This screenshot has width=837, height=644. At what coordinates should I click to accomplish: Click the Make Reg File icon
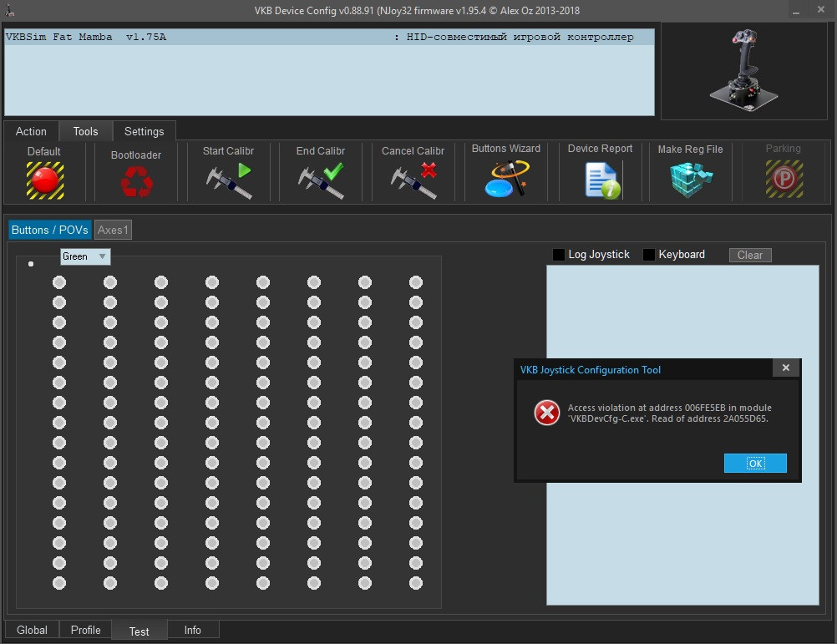pyautogui.click(x=690, y=179)
